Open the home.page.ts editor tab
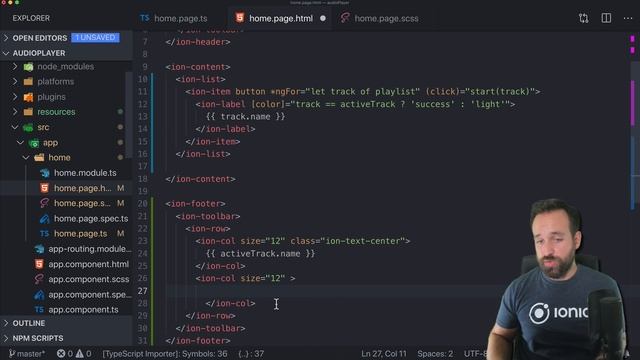The width and height of the screenshot is (640, 360). (x=174, y=18)
